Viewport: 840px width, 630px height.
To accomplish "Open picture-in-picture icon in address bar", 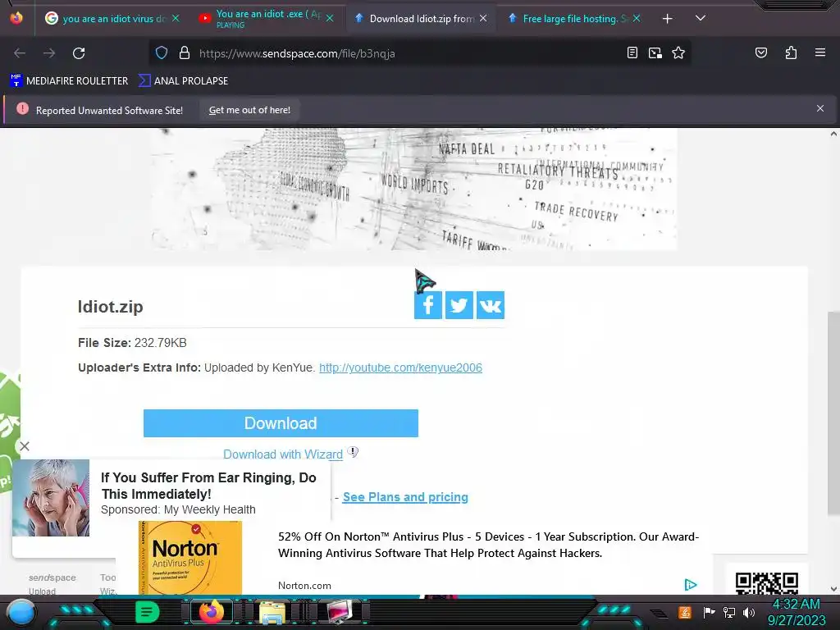I will (x=655, y=53).
